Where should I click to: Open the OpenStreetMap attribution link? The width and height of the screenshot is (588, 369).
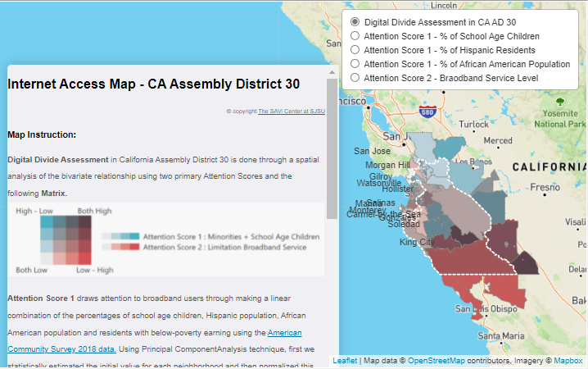coord(442,361)
